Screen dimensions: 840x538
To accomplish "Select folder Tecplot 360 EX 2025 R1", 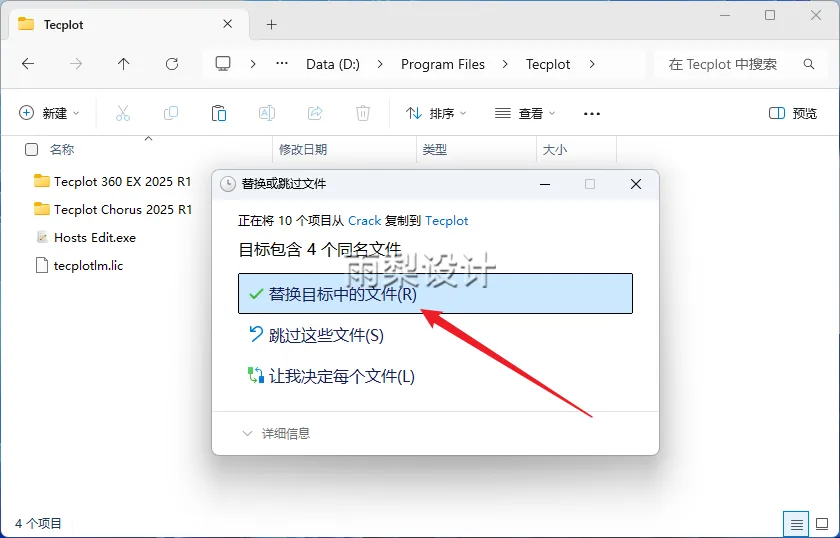I will pos(112,182).
